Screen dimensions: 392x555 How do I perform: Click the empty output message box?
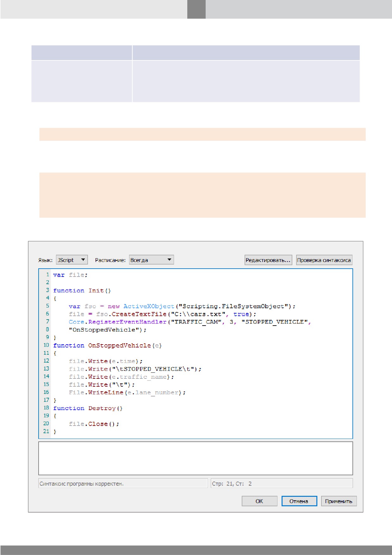coord(196,458)
